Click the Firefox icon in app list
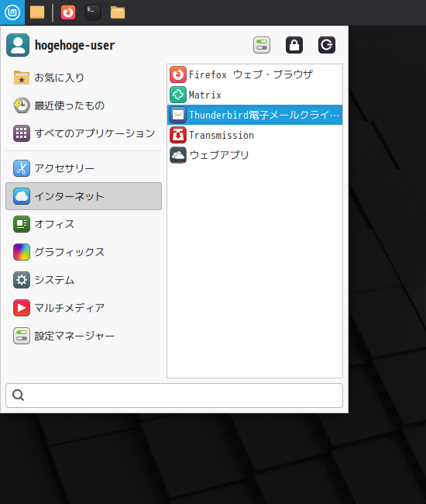Image resolution: width=426 pixels, height=504 pixels. pos(178,74)
